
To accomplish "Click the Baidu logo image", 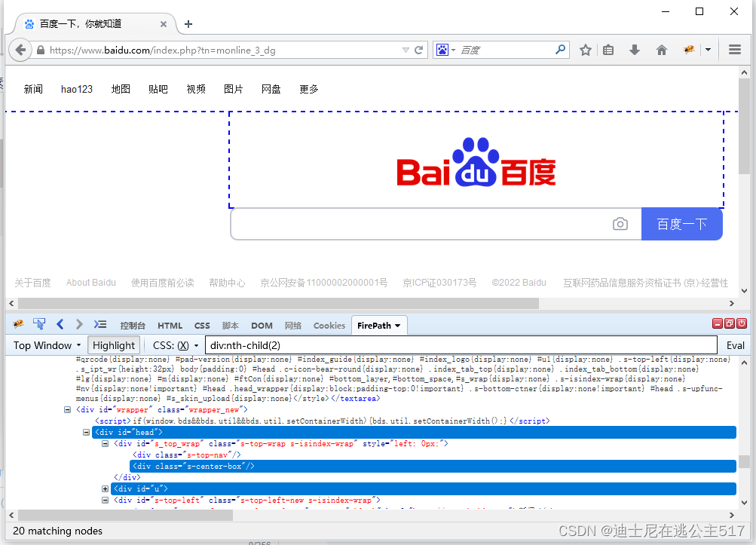I will click(476, 162).
